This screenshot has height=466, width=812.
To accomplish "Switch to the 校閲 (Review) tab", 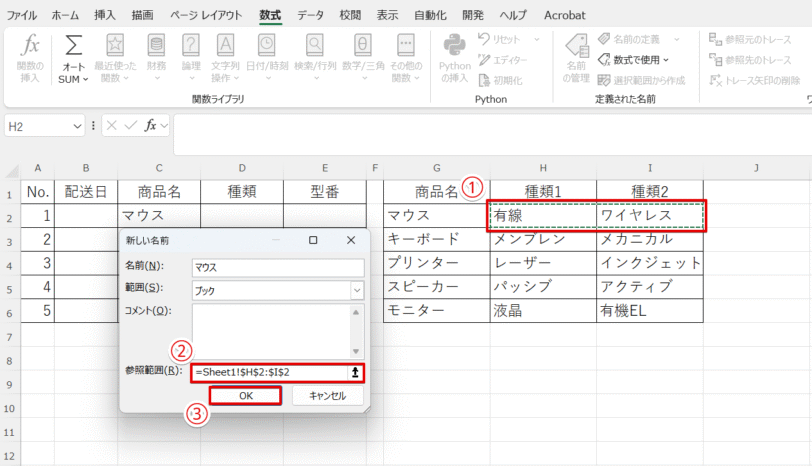I will click(x=350, y=15).
